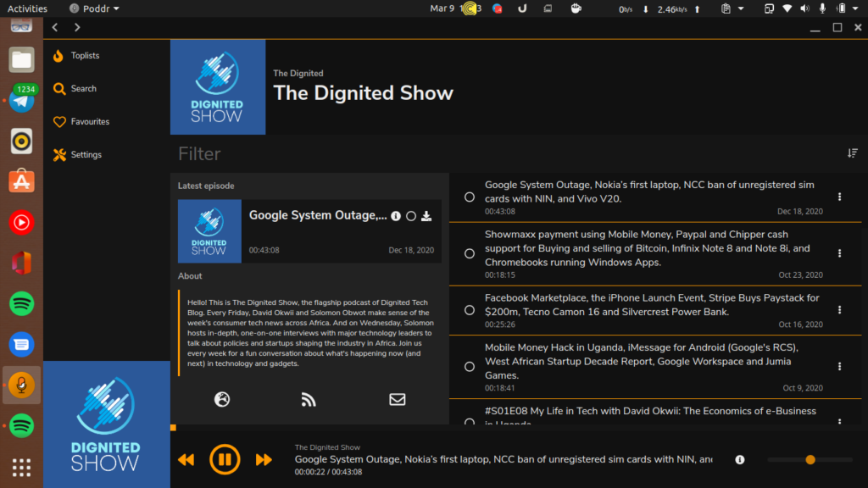Show info for the now playing episode
The width and height of the screenshot is (868, 488).
pyautogui.click(x=739, y=460)
